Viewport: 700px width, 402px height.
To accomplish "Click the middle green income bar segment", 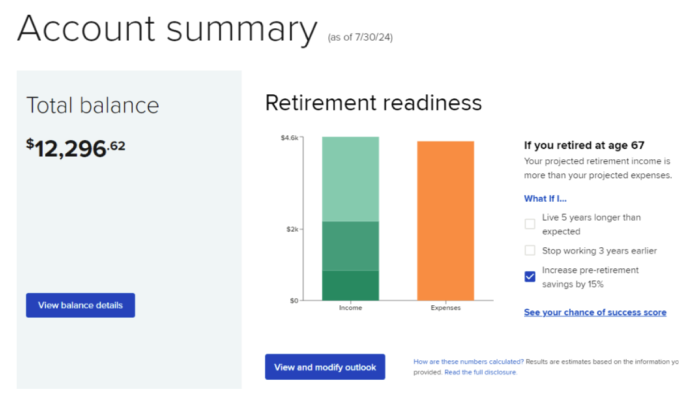I will point(350,245).
